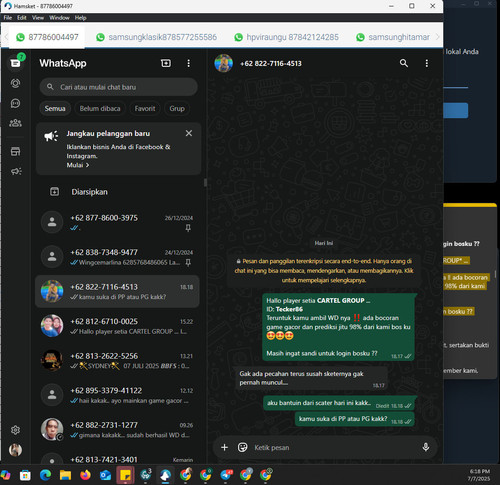Click the CARTEL GROUP sent message bubble
Screen dimensions: 500x485
pos(338,327)
